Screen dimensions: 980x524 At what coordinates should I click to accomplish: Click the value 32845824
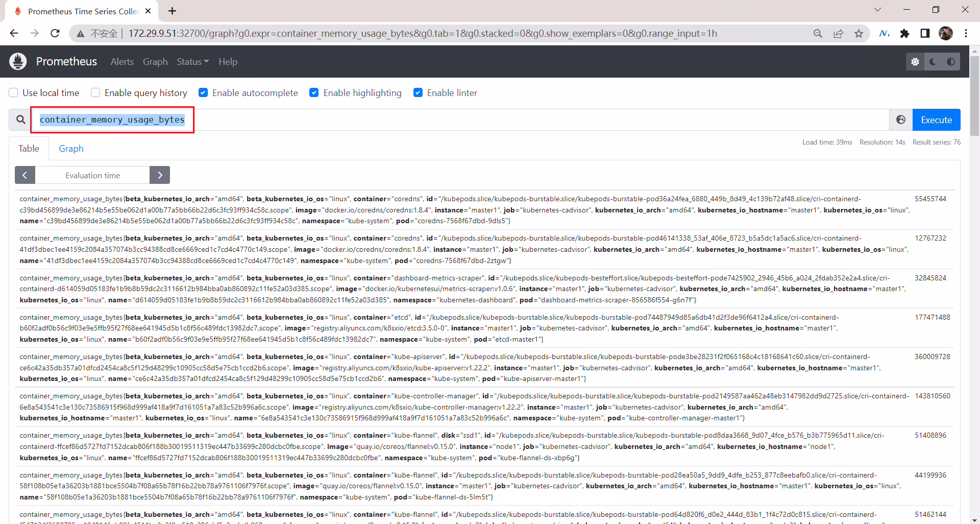pyautogui.click(x=930, y=278)
